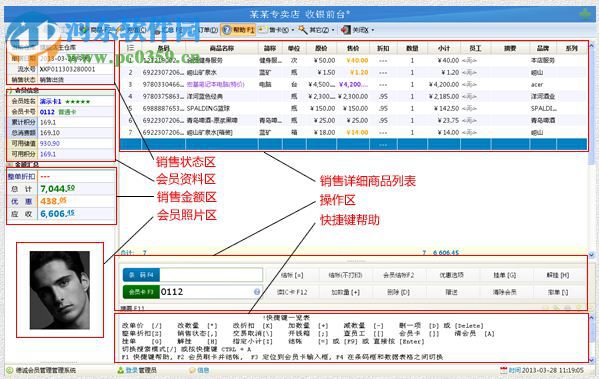Click the blue highlighted empty entry row
This screenshot has height=379, width=599.
354,144
